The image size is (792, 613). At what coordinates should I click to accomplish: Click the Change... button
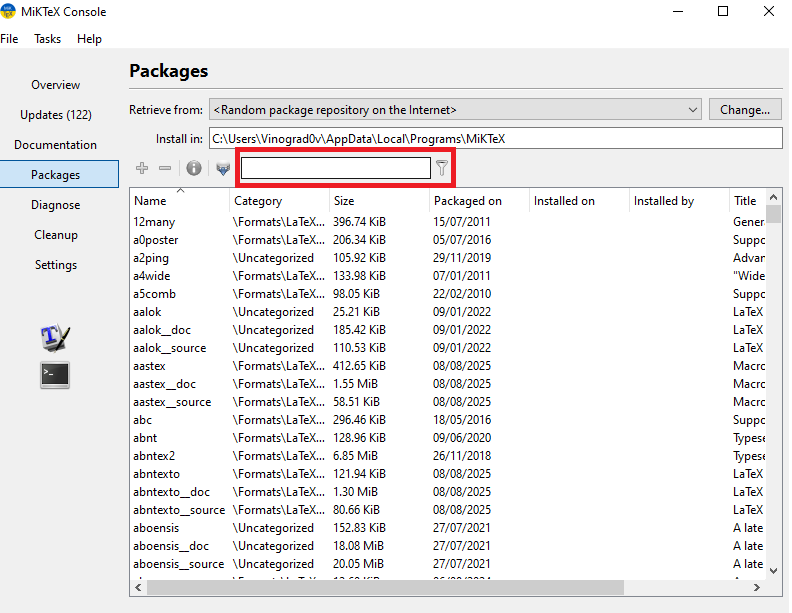point(745,110)
